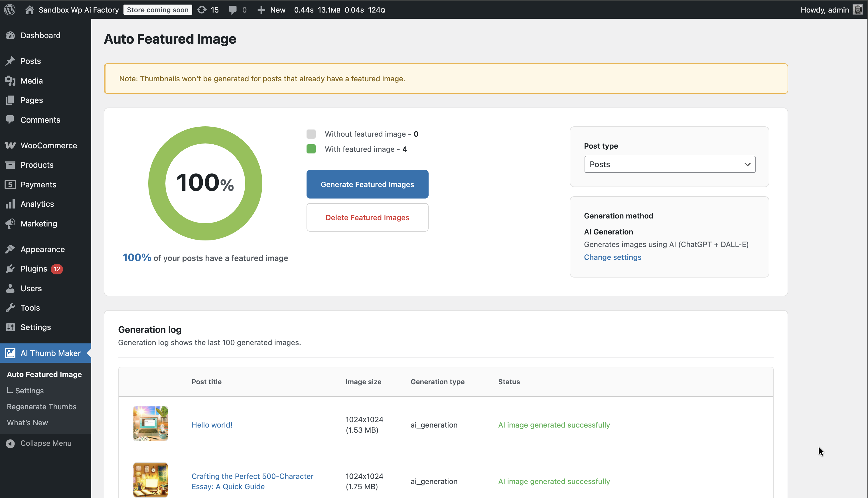Open the Regenerate Thumbs submenu item
Viewport: 868px width, 498px height.
(x=42, y=407)
